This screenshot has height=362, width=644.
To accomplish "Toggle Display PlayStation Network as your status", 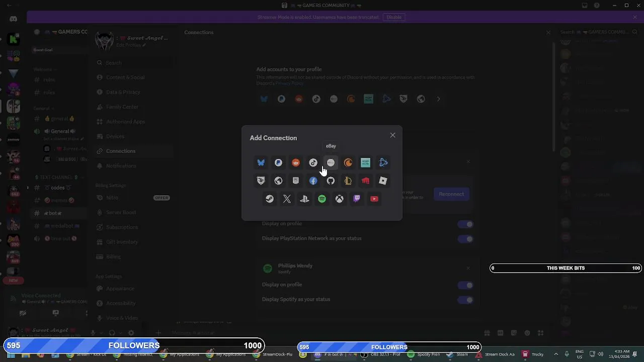I will point(466,239).
